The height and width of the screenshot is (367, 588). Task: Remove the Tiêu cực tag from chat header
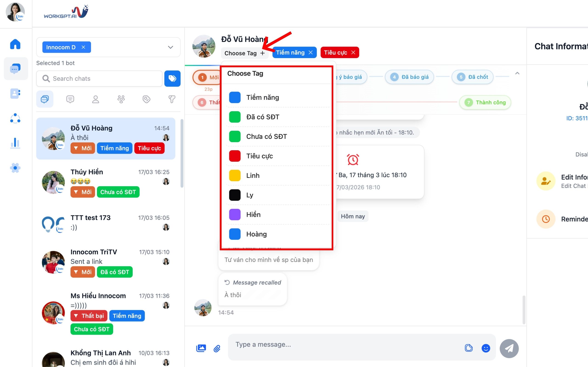pyautogui.click(x=353, y=53)
